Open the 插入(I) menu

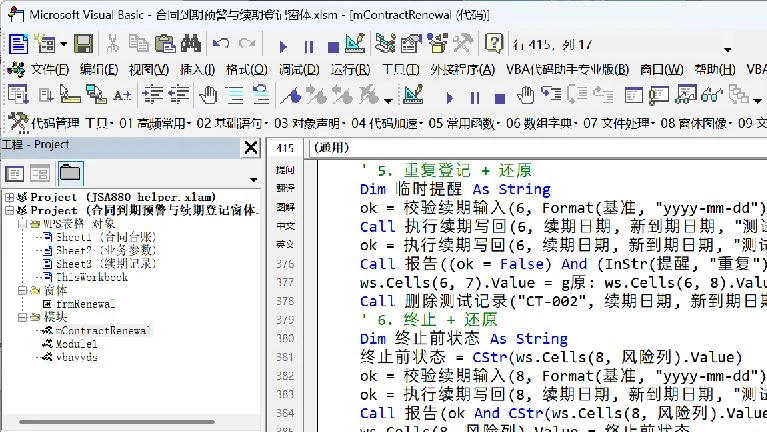198,70
